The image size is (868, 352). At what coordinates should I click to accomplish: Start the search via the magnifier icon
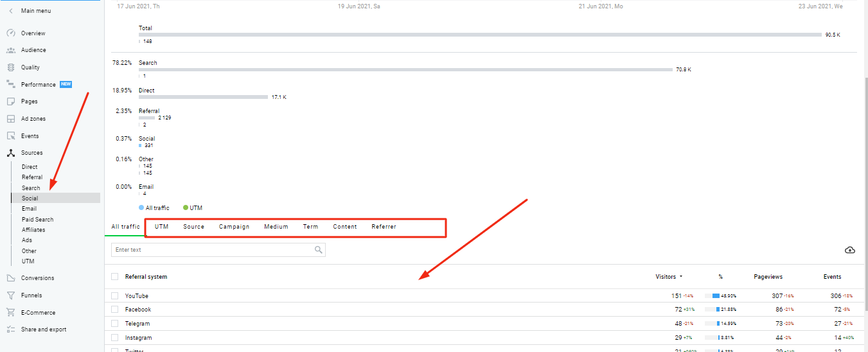319,250
